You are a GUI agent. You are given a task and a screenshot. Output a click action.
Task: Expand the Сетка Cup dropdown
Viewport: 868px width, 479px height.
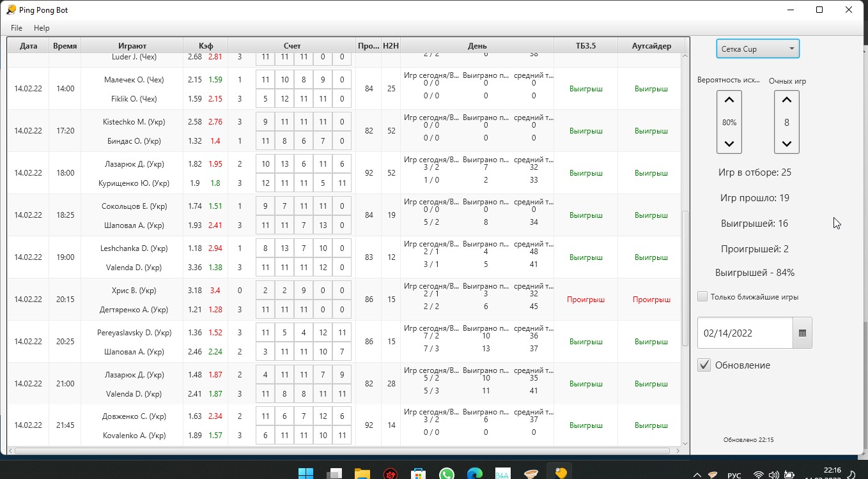[758, 49]
